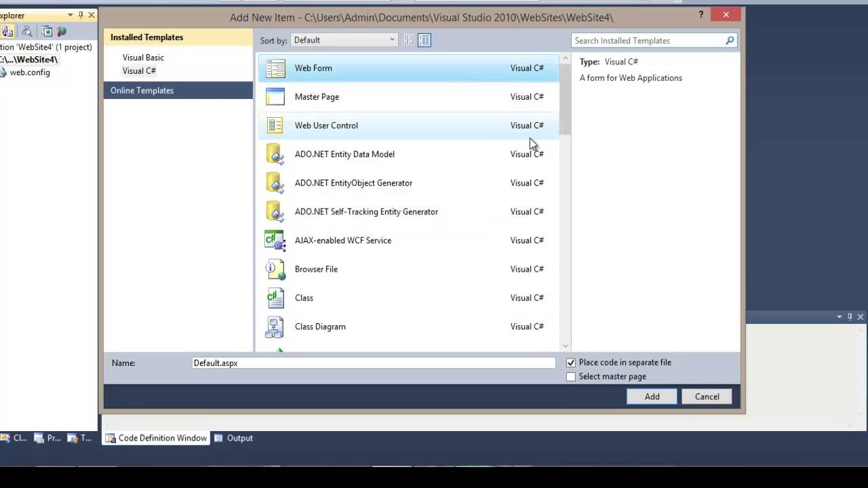
Task: Open the Installed Templates section
Action: 178,37
